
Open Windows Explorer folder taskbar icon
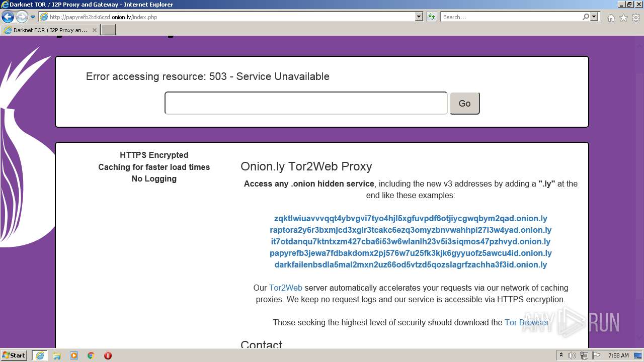point(57,355)
